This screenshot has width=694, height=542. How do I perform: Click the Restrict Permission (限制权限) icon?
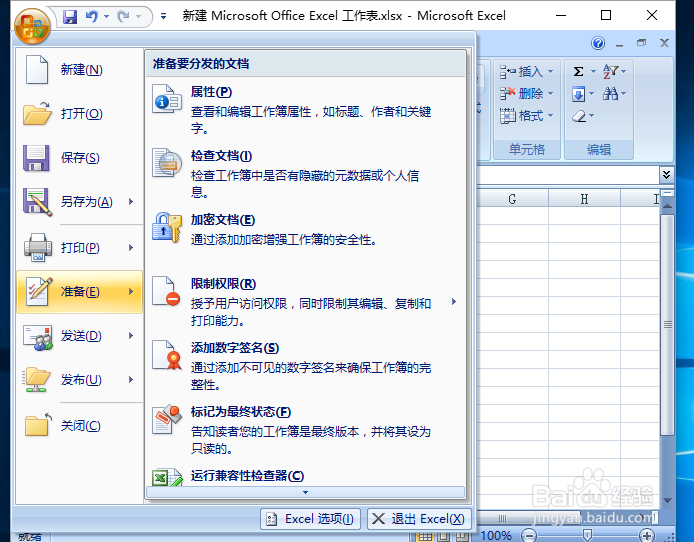coord(166,291)
